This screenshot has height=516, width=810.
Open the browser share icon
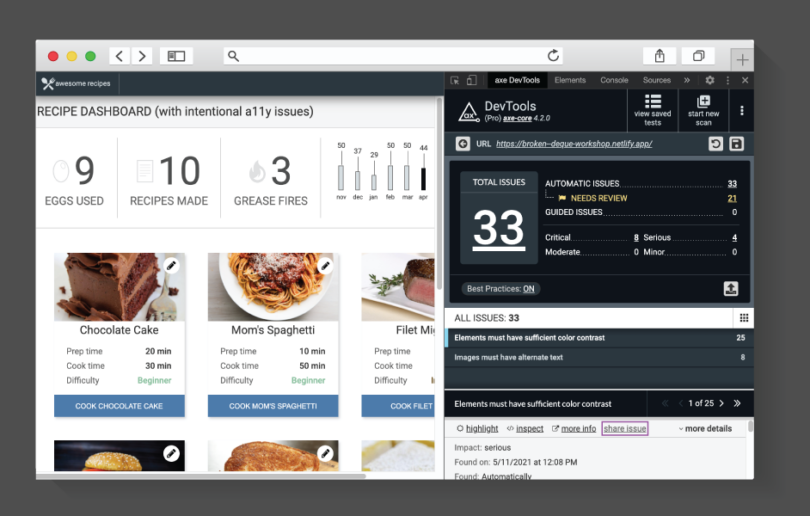pyautogui.click(x=660, y=56)
